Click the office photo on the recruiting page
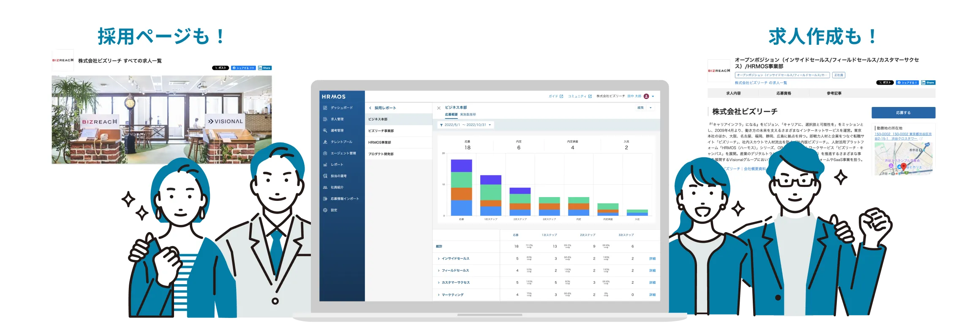Image resolution: width=980 pixels, height=329 pixels. click(x=161, y=120)
